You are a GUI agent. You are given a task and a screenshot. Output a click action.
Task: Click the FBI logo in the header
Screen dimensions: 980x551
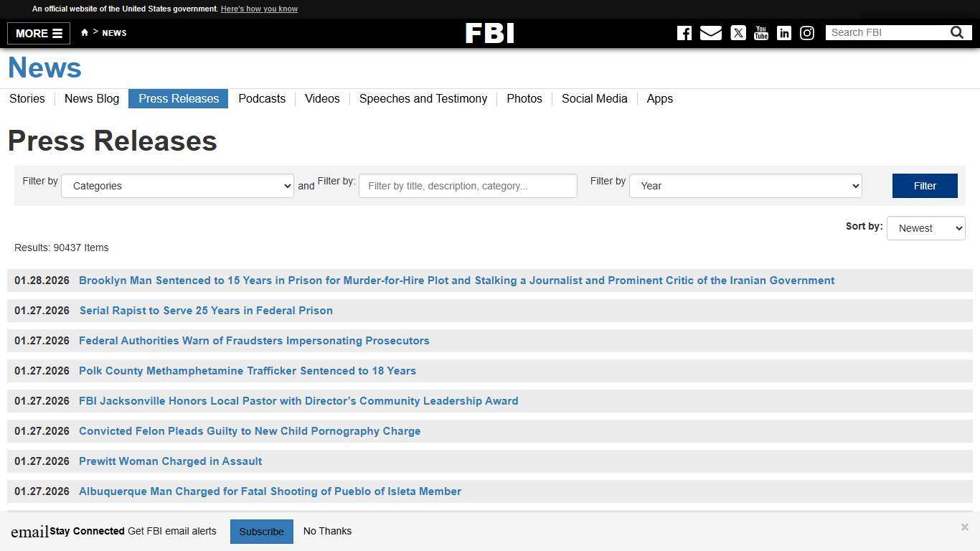tap(490, 33)
